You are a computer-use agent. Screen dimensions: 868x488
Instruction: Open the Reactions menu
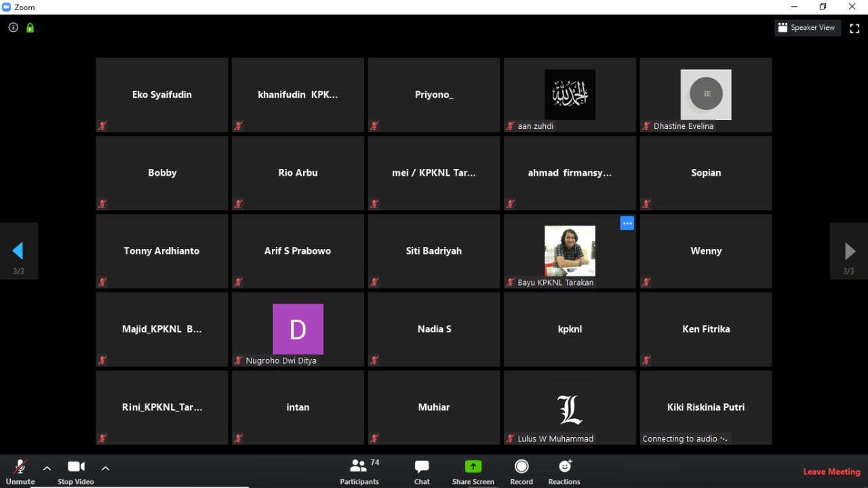click(x=564, y=471)
